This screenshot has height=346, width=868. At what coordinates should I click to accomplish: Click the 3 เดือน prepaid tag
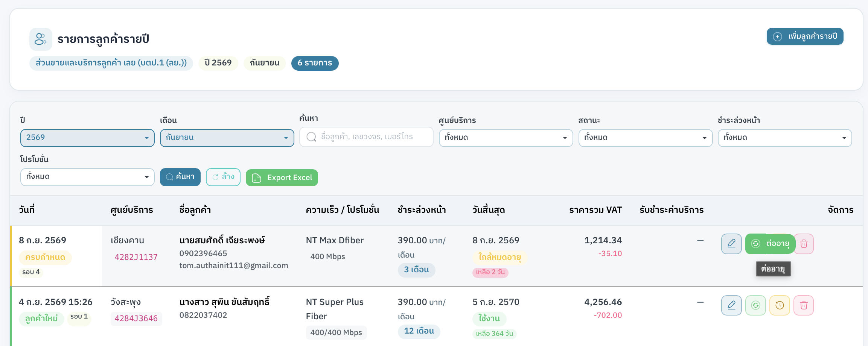click(416, 270)
